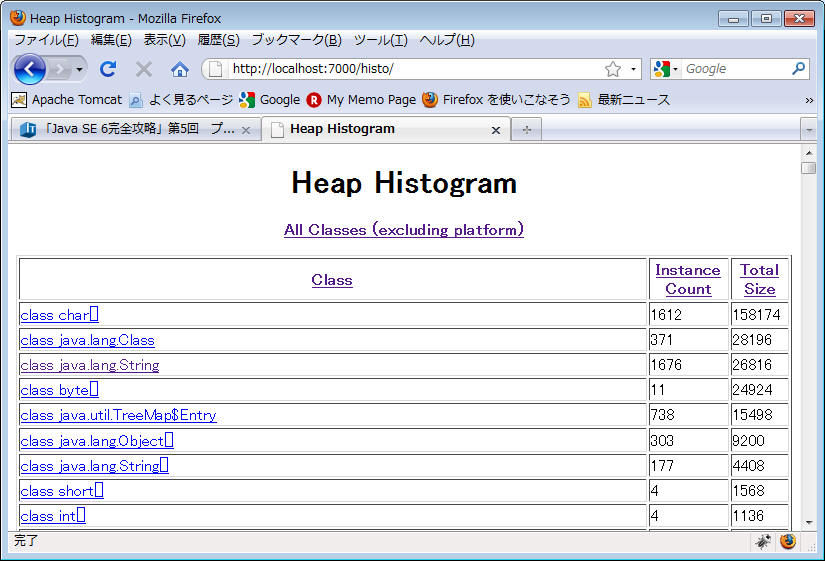This screenshot has height=561, width=825.
Task: Open the ブックマーク(B) menu
Action: (x=296, y=40)
